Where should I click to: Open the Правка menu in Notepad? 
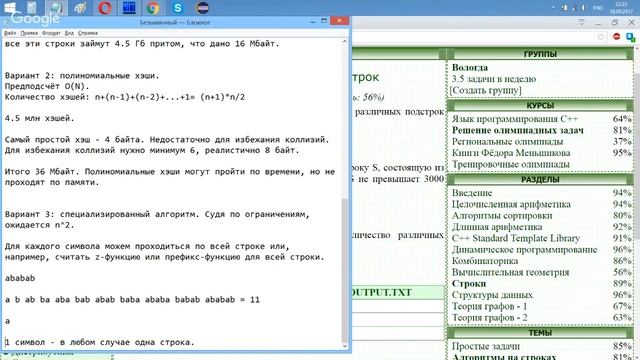tap(29, 33)
